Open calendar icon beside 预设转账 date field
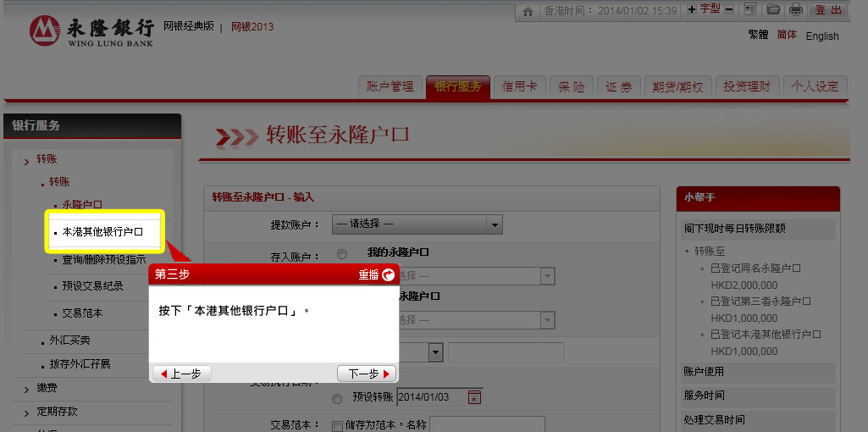868x432 pixels. click(x=474, y=397)
